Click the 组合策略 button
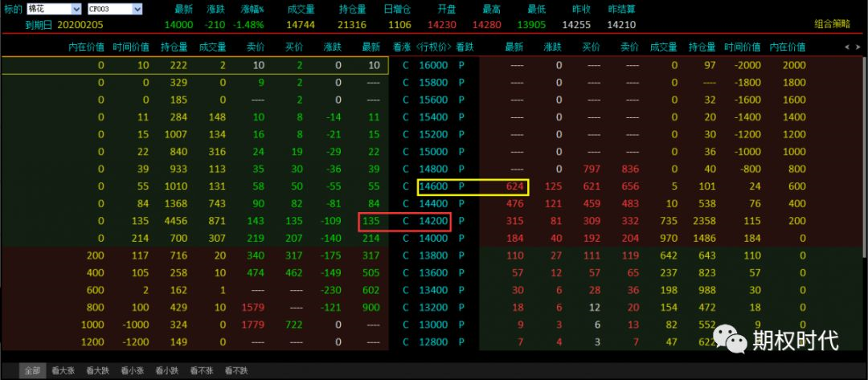 (832, 24)
